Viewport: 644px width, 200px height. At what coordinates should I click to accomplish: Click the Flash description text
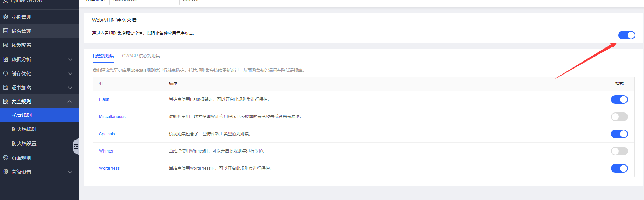[220, 99]
